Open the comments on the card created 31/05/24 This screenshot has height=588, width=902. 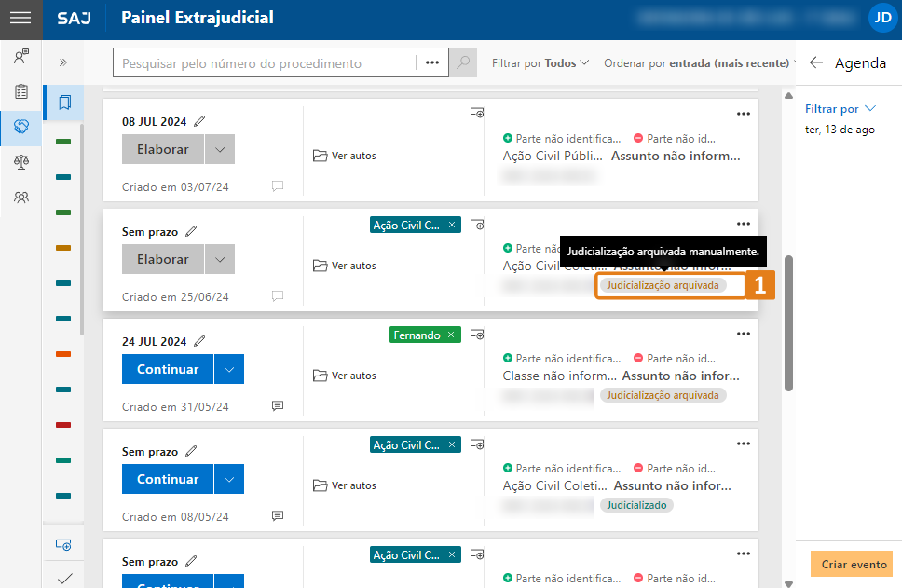278,405
